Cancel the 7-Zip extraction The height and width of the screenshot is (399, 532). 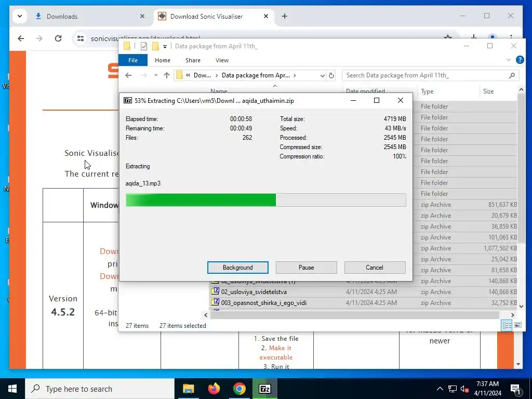point(375,268)
